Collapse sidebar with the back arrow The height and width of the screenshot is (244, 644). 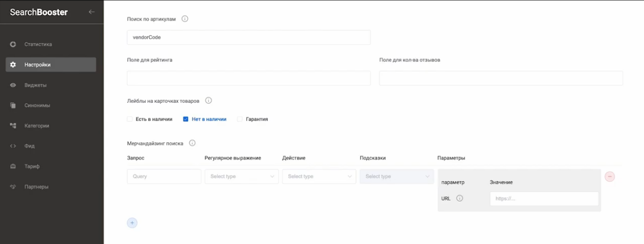(x=92, y=12)
